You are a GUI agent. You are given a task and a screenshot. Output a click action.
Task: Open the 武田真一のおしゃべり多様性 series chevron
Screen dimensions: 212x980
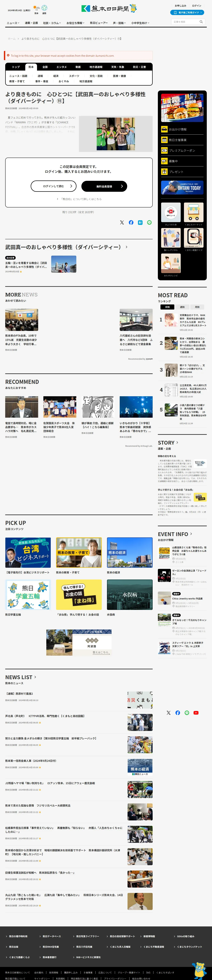[x=127, y=247]
